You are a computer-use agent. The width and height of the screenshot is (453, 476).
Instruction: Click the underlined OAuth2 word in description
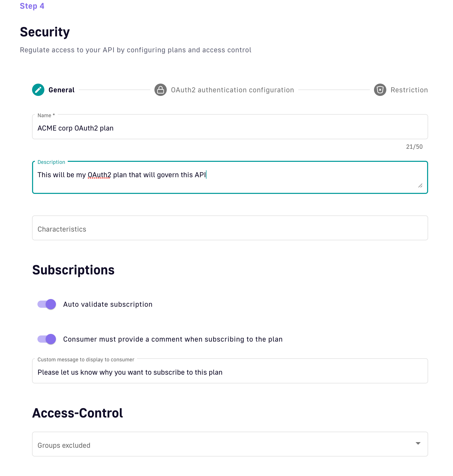click(x=99, y=175)
